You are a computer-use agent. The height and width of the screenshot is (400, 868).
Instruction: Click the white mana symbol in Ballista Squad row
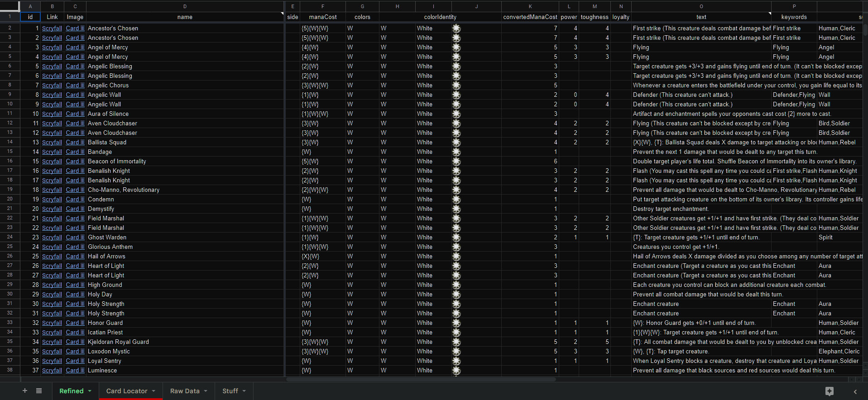coord(456,142)
